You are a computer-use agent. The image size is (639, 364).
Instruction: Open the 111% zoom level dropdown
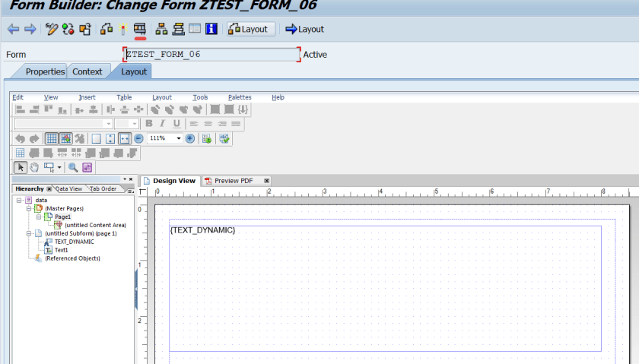click(179, 138)
